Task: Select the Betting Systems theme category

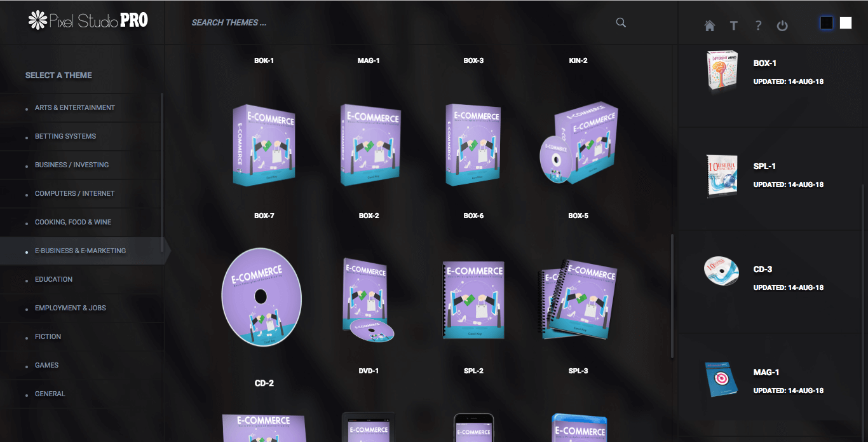Action: (x=81, y=137)
